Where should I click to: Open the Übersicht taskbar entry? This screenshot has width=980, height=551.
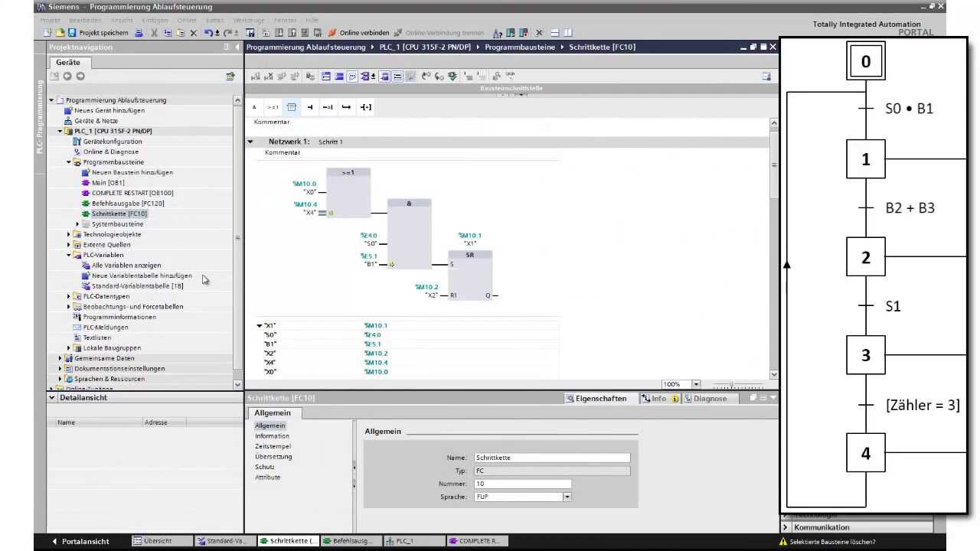coord(162,541)
